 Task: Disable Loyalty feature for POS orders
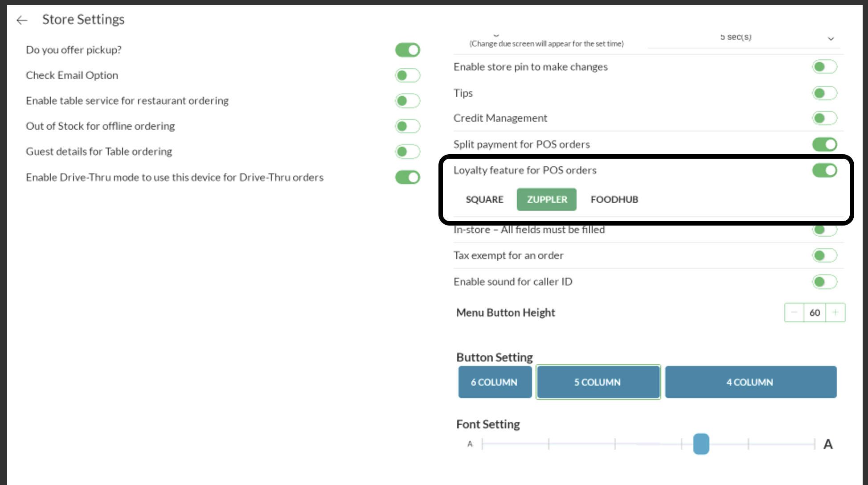[x=824, y=170]
